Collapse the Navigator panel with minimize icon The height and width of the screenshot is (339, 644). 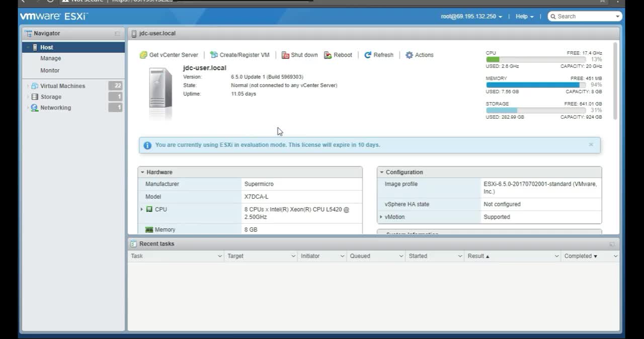click(117, 34)
